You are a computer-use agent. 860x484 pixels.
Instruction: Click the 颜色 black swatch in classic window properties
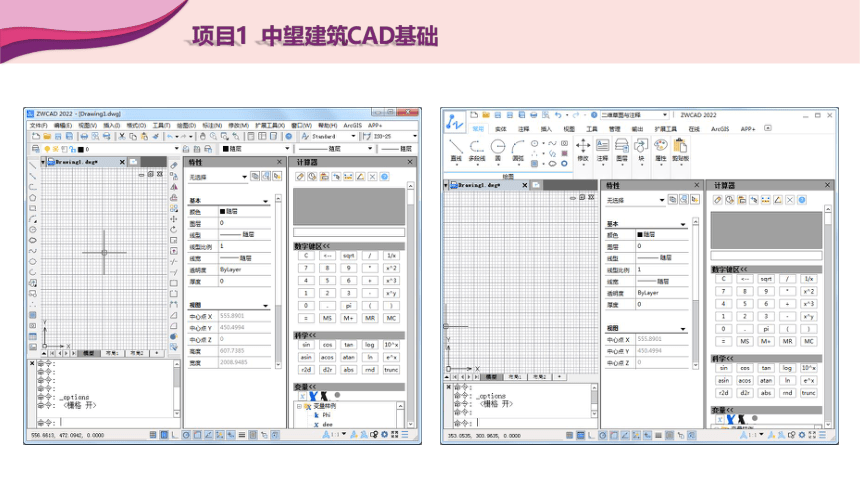[223, 211]
